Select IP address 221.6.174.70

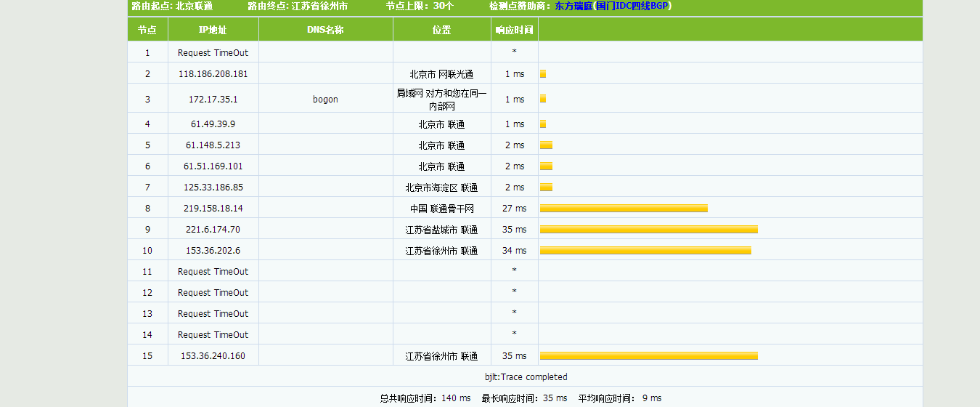pyautogui.click(x=213, y=230)
